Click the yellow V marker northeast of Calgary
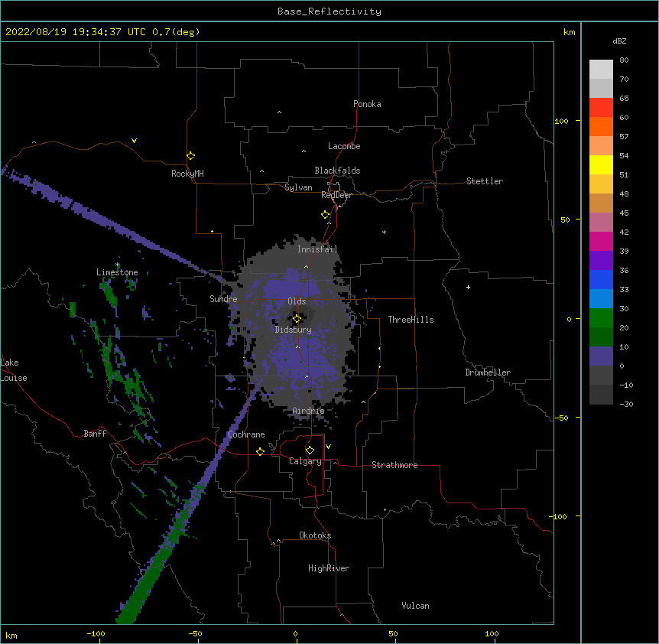 [x=328, y=447]
